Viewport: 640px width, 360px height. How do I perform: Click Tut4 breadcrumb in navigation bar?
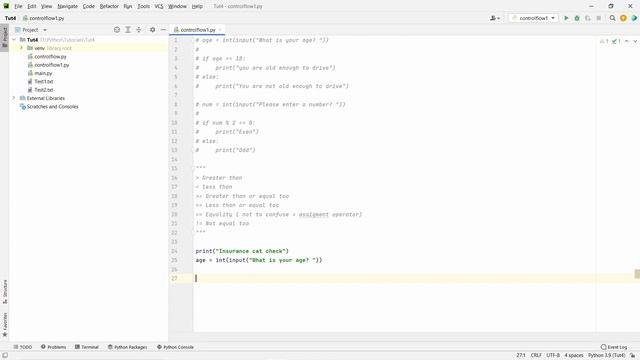tap(11, 18)
